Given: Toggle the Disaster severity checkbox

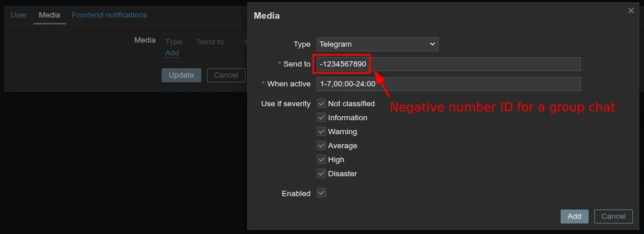Looking at the screenshot, I should coord(321,173).
